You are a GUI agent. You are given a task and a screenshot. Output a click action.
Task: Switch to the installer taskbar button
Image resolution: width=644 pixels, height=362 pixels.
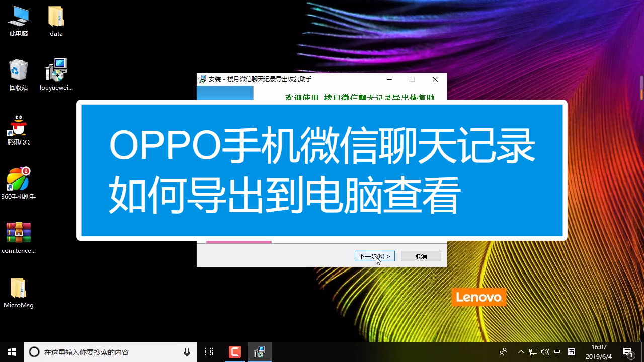(x=260, y=352)
